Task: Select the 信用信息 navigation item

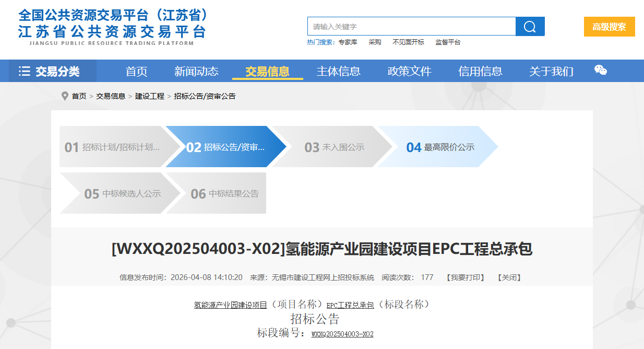Action: tap(480, 72)
